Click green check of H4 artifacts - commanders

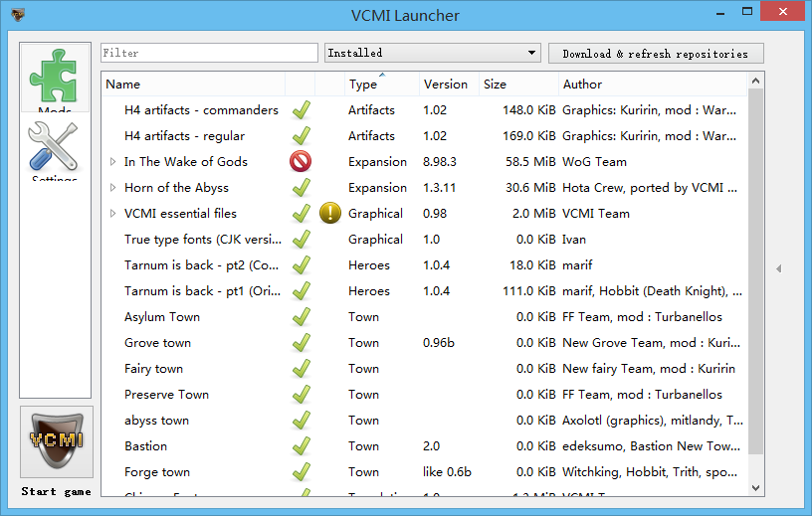pos(301,109)
